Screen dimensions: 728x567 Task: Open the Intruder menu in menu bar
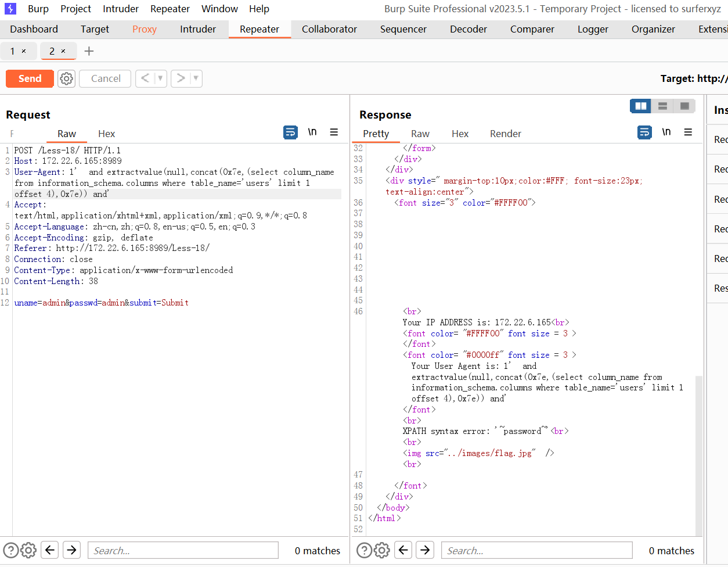(121, 9)
